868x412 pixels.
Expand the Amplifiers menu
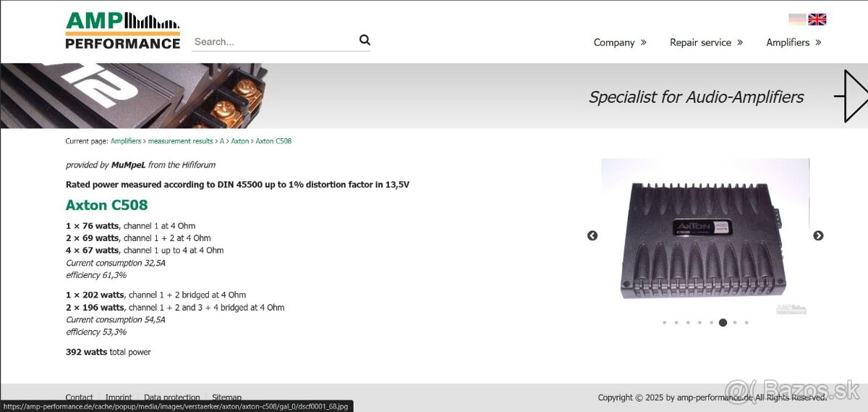coord(793,43)
